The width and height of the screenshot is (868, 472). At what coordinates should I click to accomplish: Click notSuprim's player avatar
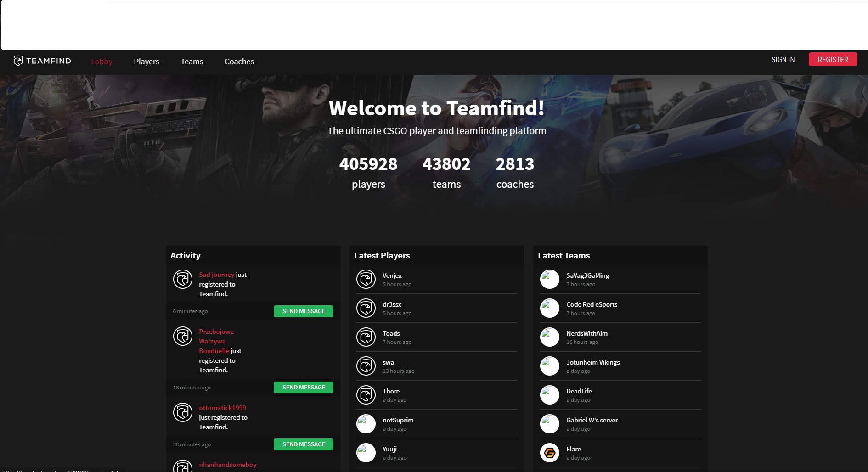(366, 424)
